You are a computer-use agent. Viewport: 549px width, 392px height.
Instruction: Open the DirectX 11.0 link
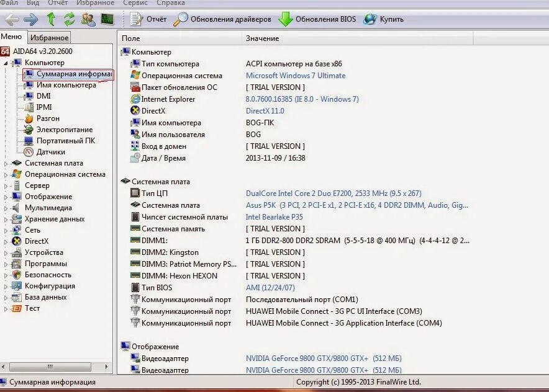(265, 111)
